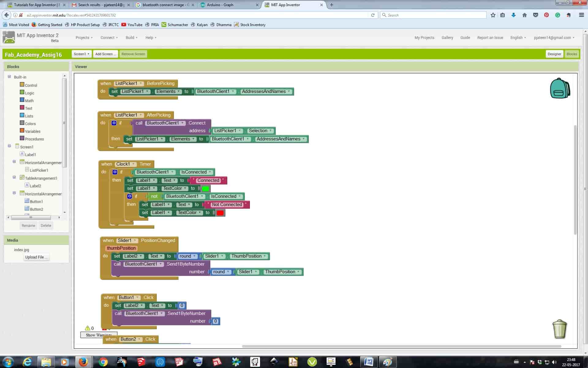Open the Projects menu
588x368 pixels.
[x=84, y=38]
